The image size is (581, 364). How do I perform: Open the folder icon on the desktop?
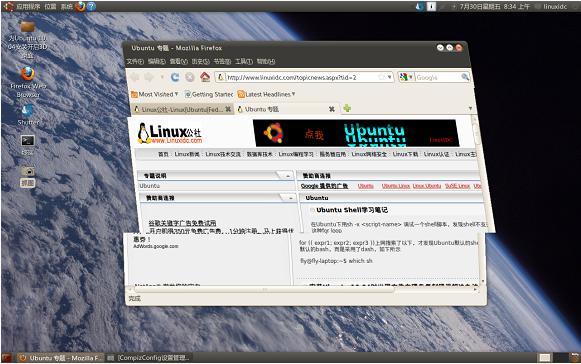coord(28,27)
